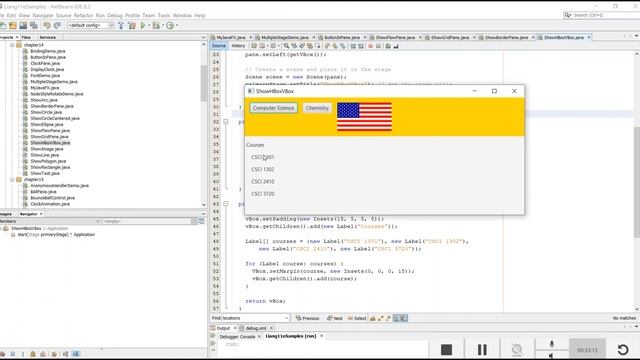Click the Chemistry button in ShowHBoxVBox
Screen dimensions: 640x360
click(317, 108)
